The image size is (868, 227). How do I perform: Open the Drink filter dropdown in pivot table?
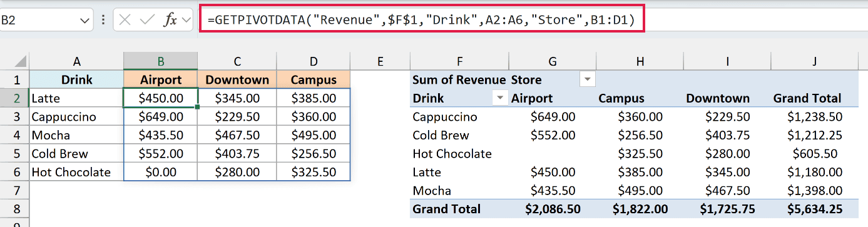pyautogui.click(x=500, y=98)
